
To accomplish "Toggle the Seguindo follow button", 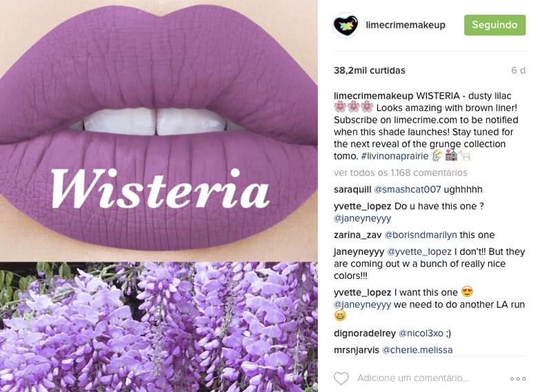I will tap(495, 25).
